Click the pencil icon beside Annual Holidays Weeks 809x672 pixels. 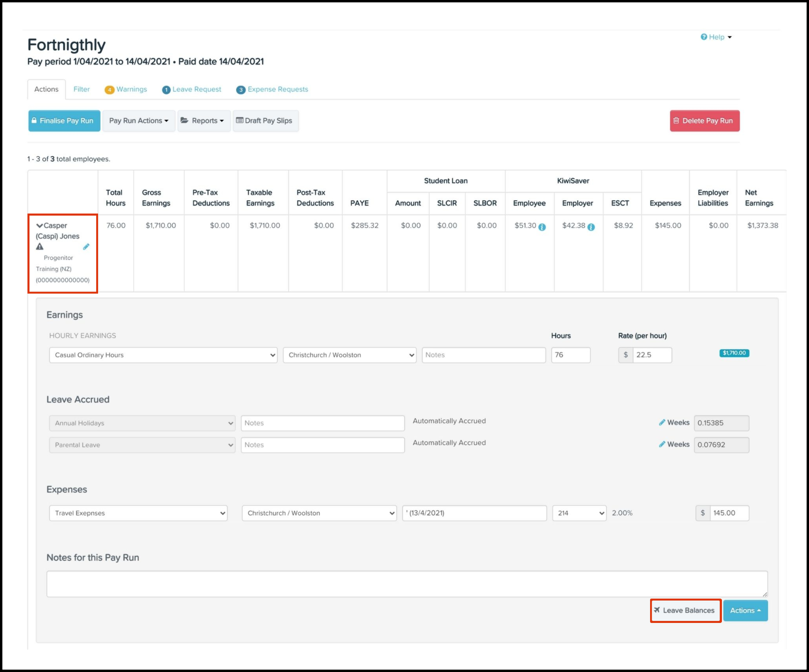click(x=662, y=422)
